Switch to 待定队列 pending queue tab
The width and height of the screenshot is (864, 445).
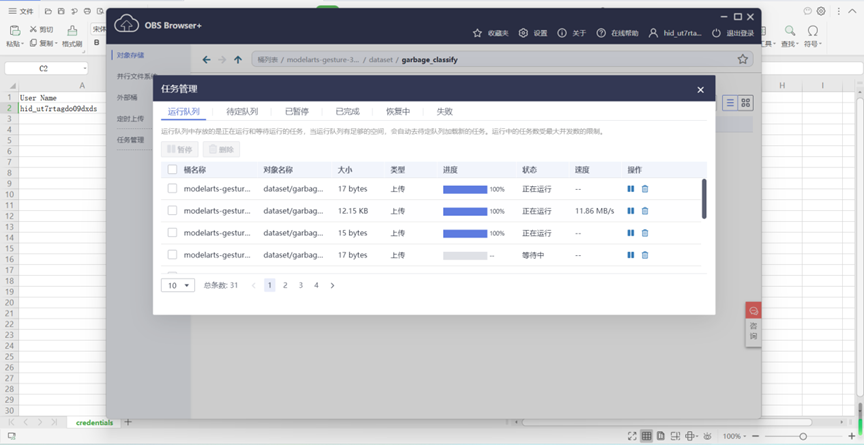click(x=242, y=111)
